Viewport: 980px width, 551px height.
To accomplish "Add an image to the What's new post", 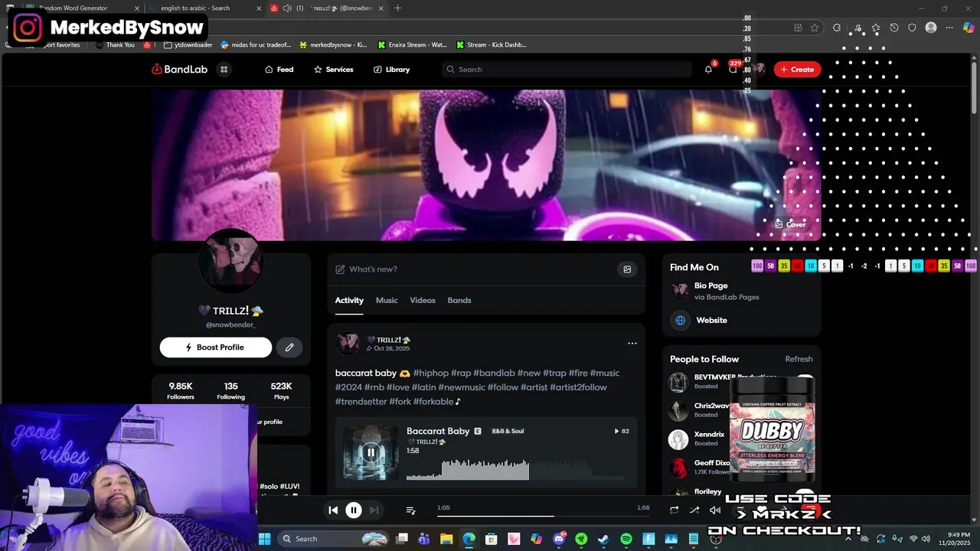I will 627,269.
